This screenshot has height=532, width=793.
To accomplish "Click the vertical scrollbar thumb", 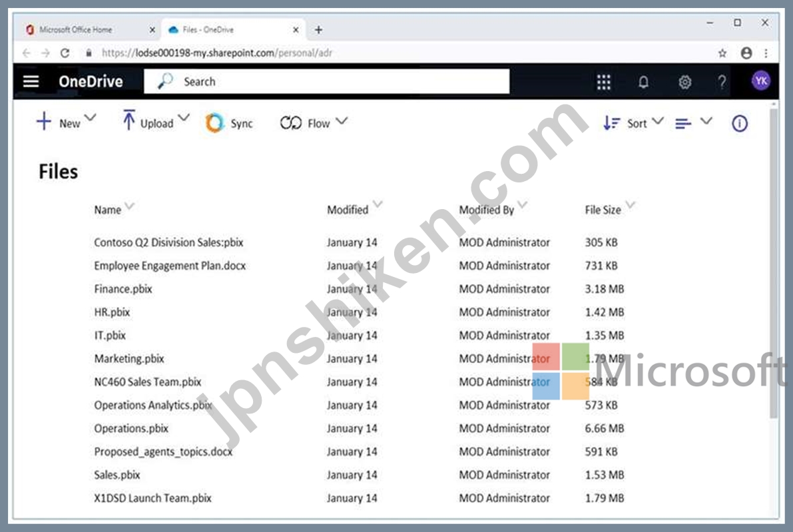I will 773,263.
